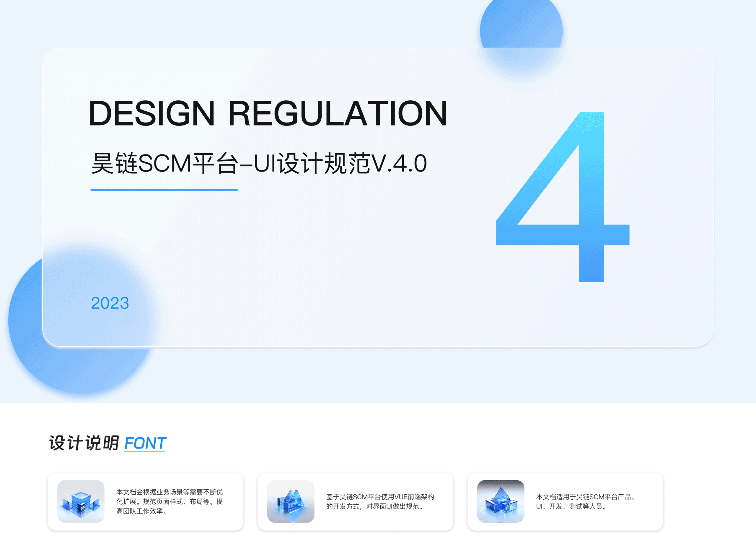
Task: Click the blue circle at top of banner
Action: (x=521, y=27)
